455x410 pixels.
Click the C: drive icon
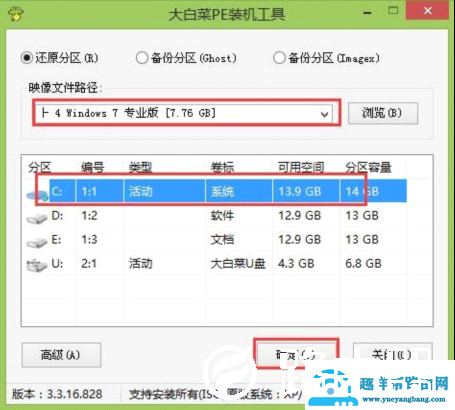38,194
